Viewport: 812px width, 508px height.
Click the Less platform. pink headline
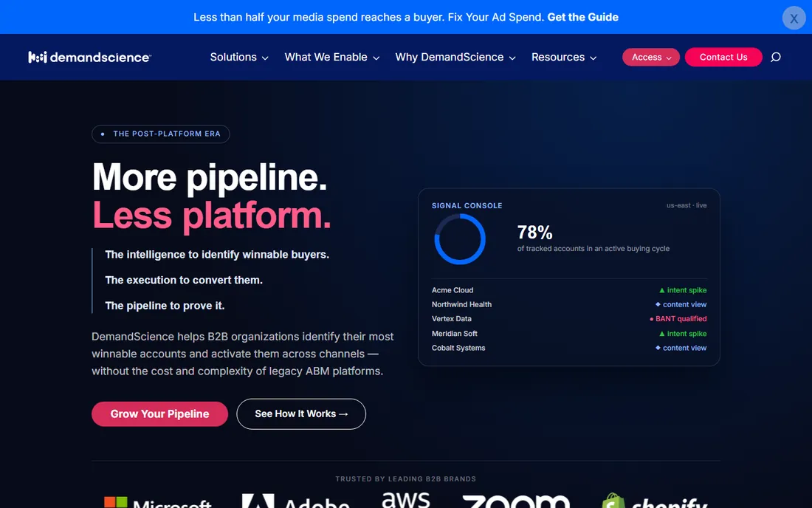211,215
